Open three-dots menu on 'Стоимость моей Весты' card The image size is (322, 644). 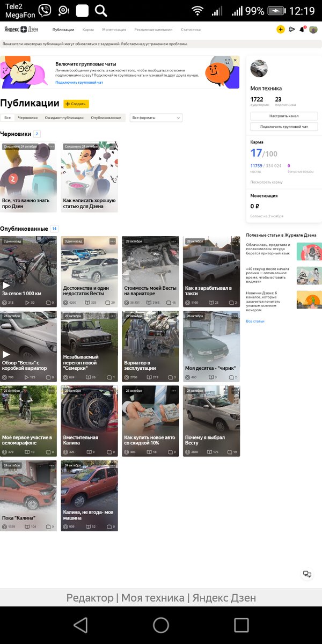point(174,241)
